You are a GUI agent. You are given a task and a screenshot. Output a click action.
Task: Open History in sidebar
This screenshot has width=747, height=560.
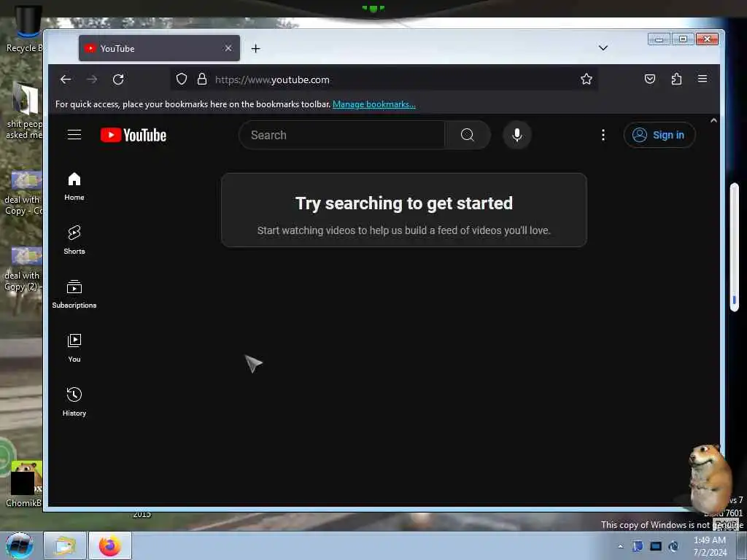tap(74, 402)
